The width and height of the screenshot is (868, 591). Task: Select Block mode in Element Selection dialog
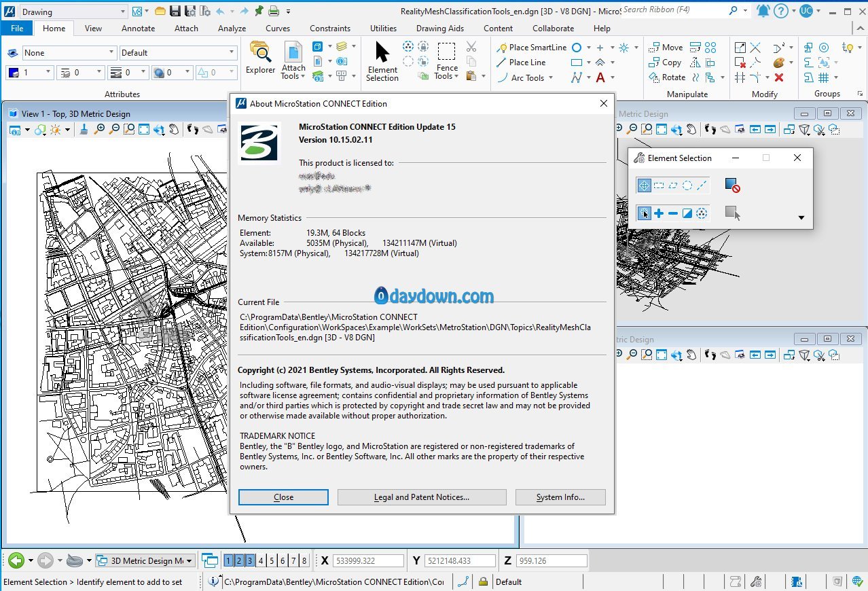point(658,185)
